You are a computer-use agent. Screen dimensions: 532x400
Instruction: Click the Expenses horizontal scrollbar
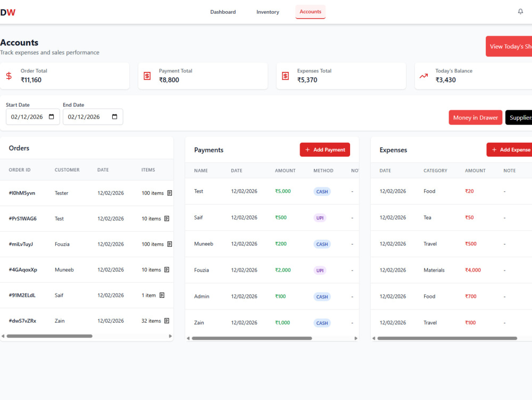click(447, 338)
